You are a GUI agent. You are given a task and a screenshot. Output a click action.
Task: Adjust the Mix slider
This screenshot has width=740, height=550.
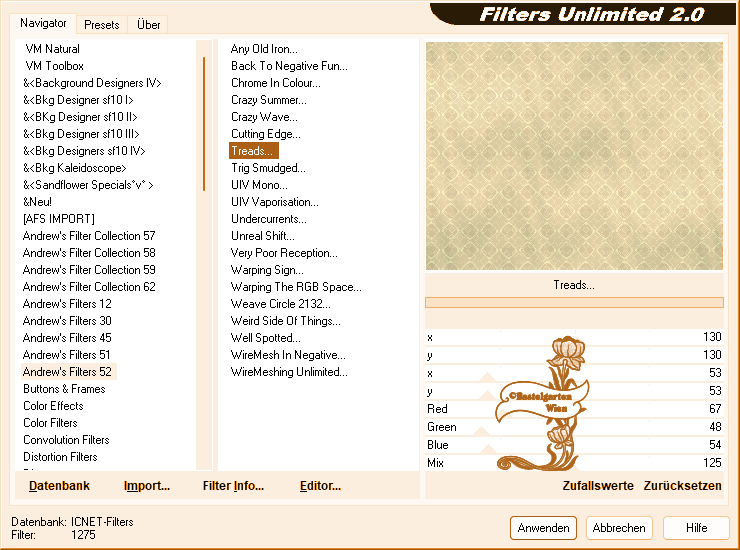pyautogui.click(x=574, y=463)
